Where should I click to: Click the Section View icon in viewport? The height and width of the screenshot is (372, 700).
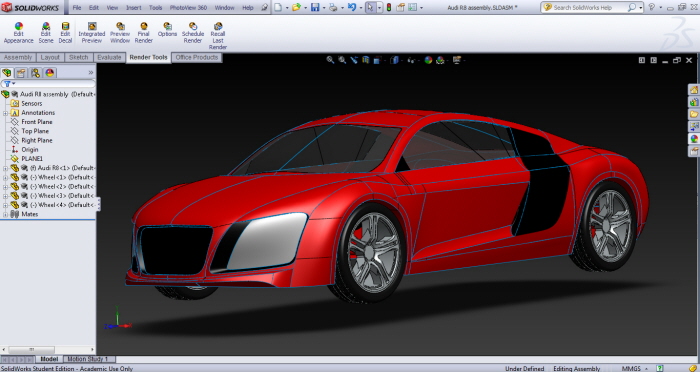click(x=366, y=60)
